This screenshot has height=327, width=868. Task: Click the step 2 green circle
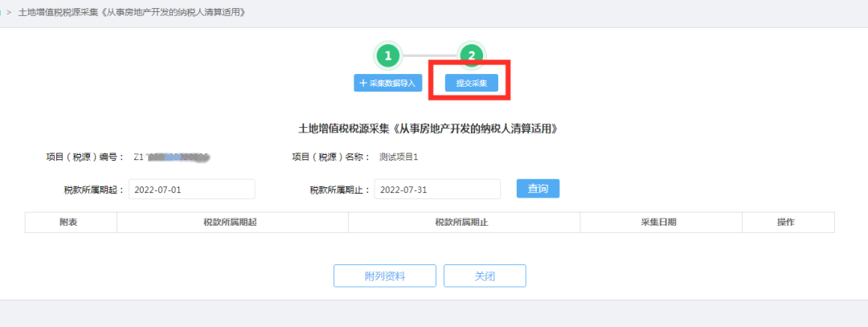point(472,55)
